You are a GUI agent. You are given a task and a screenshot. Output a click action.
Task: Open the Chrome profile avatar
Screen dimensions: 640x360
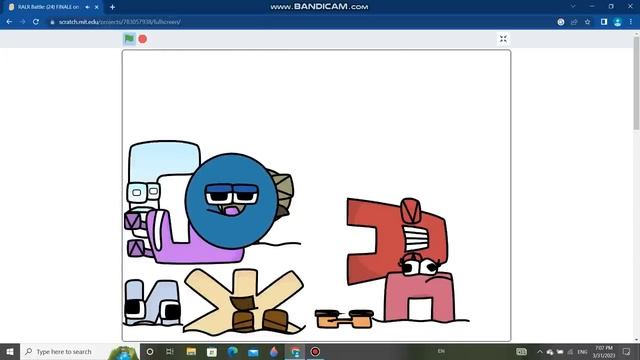(618, 22)
